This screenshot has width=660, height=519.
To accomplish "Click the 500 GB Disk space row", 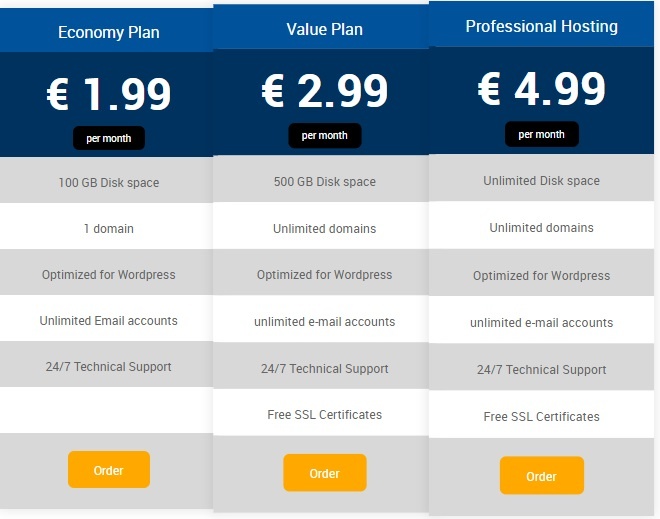I will click(x=321, y=181).
